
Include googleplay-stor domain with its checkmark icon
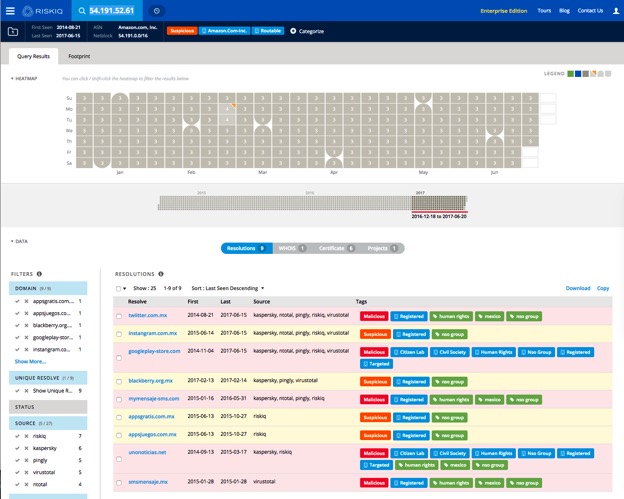[17, 337]
